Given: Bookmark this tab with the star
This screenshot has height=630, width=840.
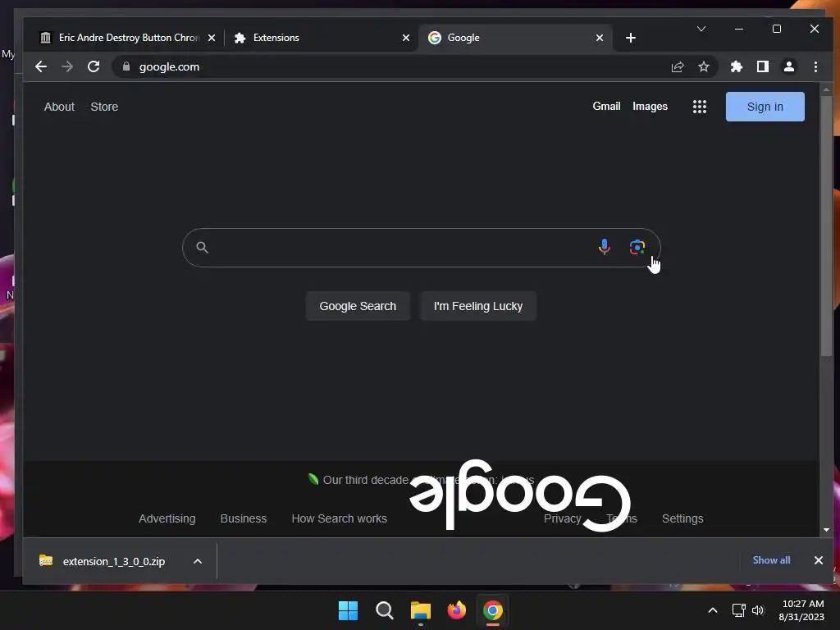Looking at the screenshot, I should point(704,66).
